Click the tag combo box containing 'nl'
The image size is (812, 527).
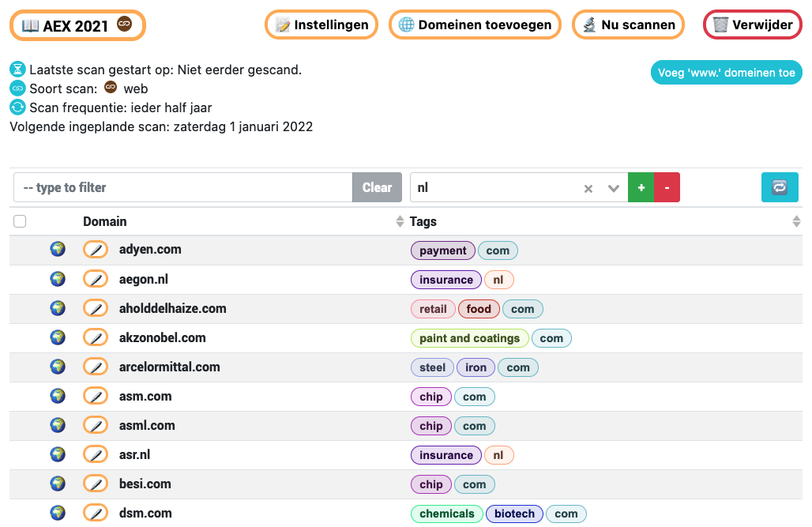click(519, 187)
